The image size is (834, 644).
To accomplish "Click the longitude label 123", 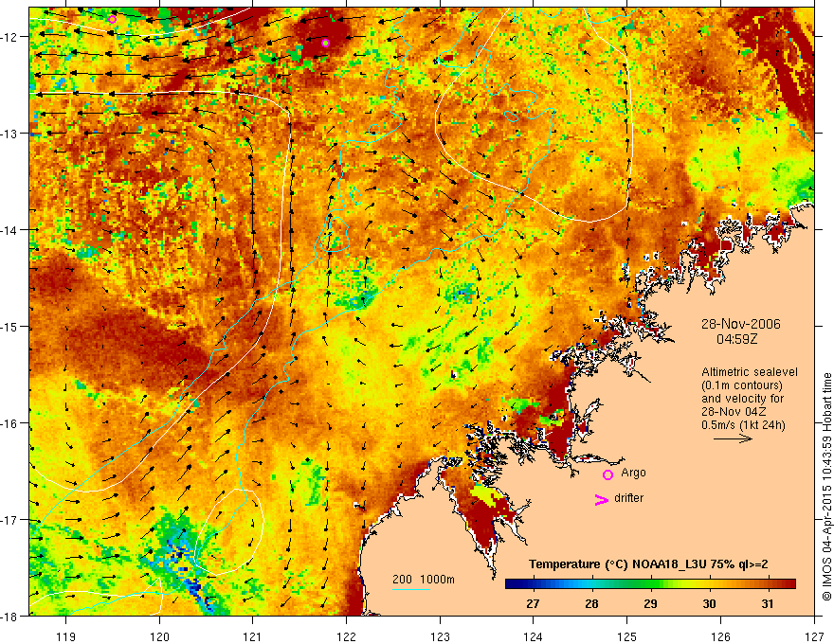I will [440, 636].
